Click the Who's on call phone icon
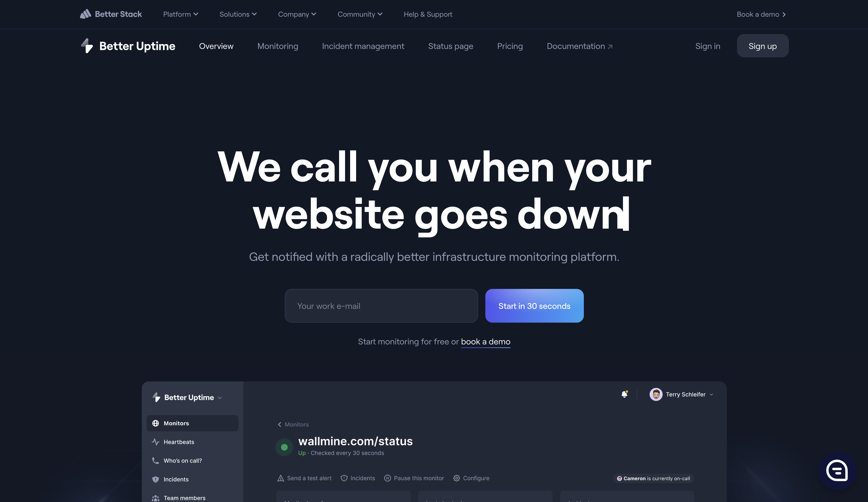Image resolution: width=868 pixels, height=502 pixels. [155, 460]
